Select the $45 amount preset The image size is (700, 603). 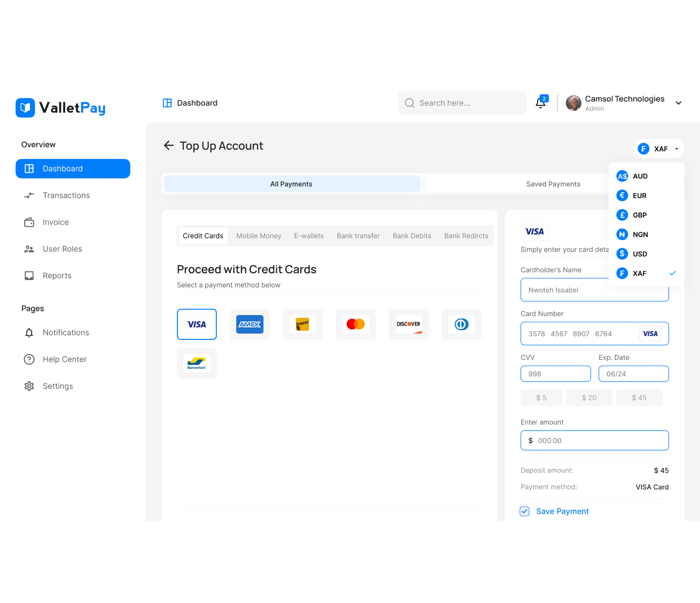pos(639,397)
